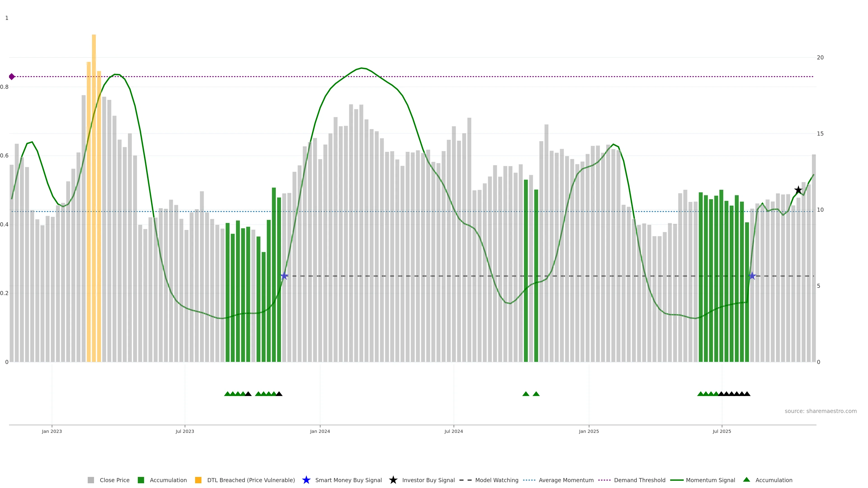The width and height of the screenshot is (868, 488).
Task: Click the Jan 2024 axis label
Action: coord(320,432)
